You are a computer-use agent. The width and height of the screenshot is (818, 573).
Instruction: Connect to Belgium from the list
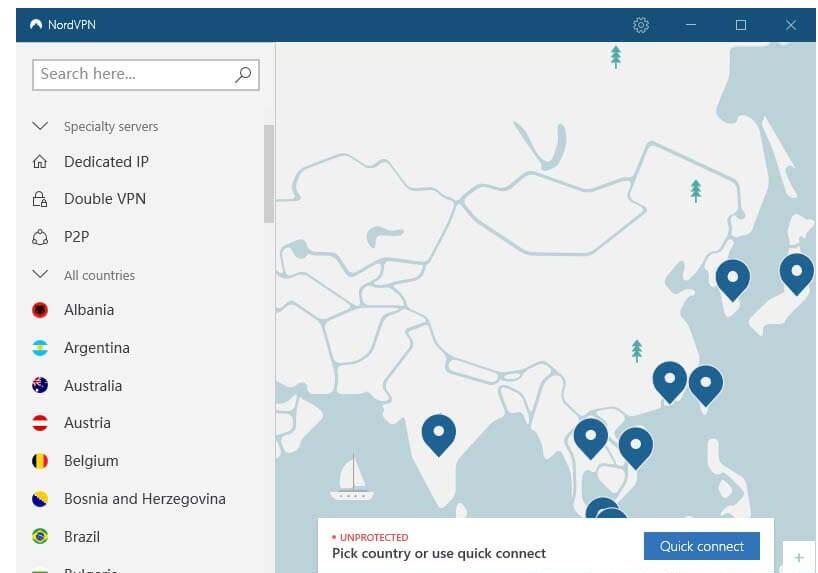point(91,461)
